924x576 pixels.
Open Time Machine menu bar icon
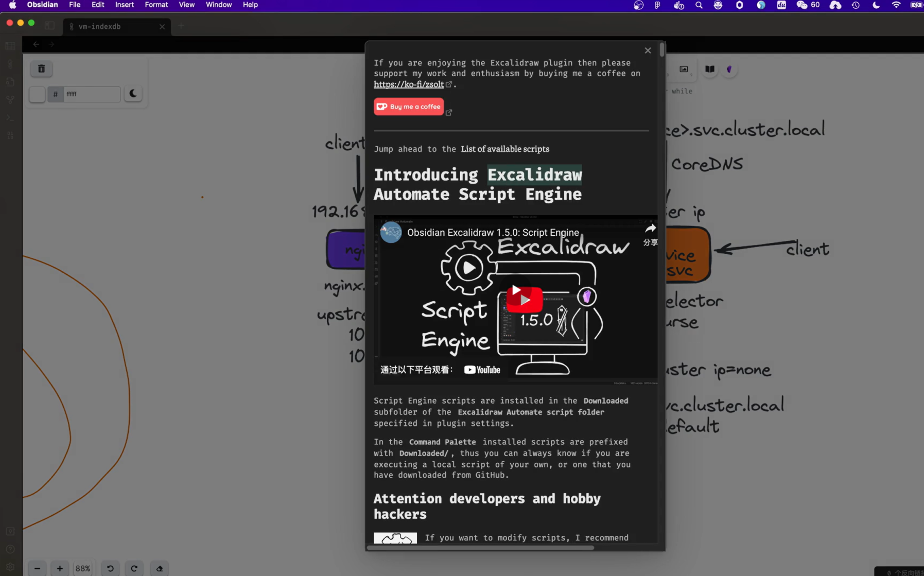[856, 5]
